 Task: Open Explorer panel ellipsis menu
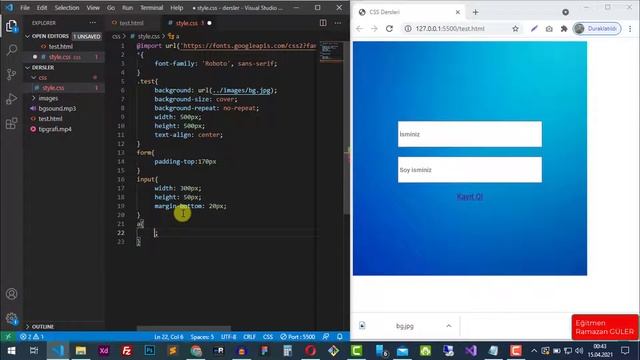pyautogui.click(x=93, y=23)
